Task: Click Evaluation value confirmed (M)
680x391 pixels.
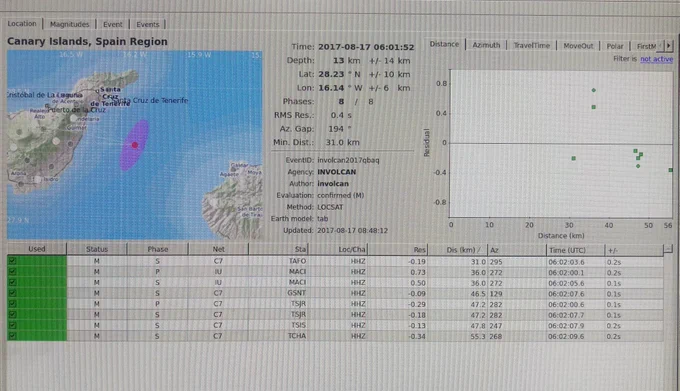Action: point(340,196)
